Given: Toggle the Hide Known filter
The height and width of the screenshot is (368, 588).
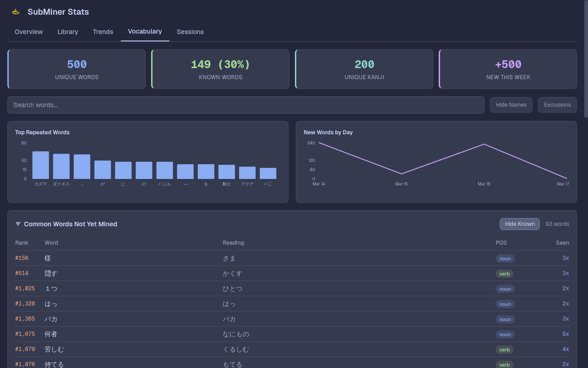Looking at the screenshot, I should pyautogui.click(x=519, y=224).
